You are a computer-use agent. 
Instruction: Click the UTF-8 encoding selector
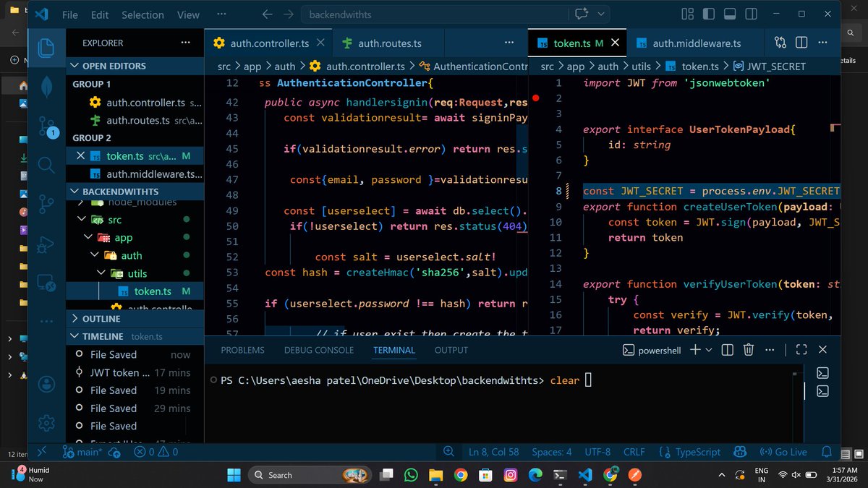pyautogui.click(x=597, y=452)
